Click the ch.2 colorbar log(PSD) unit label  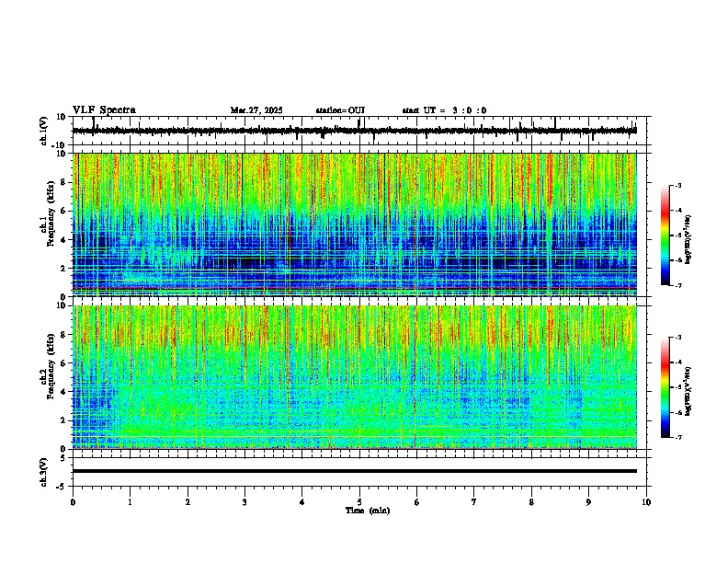click(688, 392)
